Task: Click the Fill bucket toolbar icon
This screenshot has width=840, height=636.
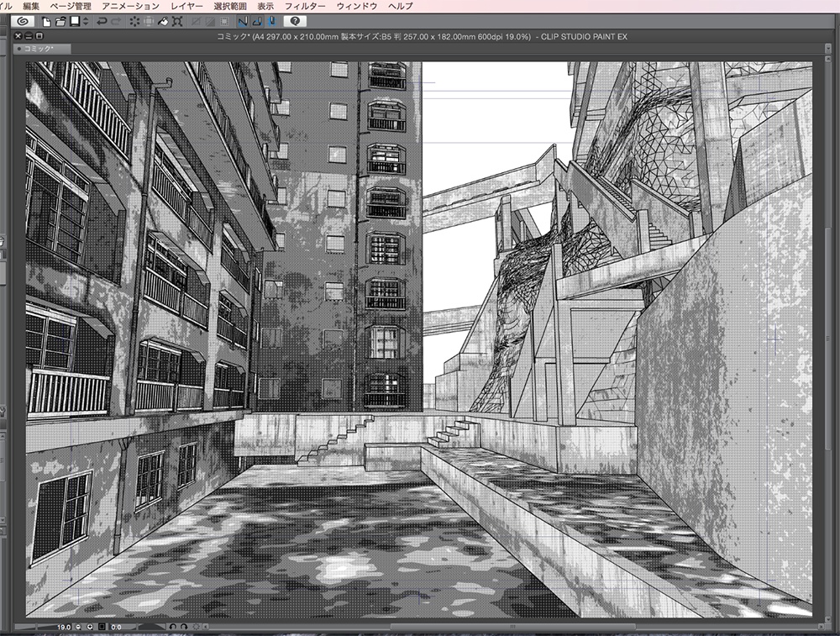Action: (x=163, y=22)
